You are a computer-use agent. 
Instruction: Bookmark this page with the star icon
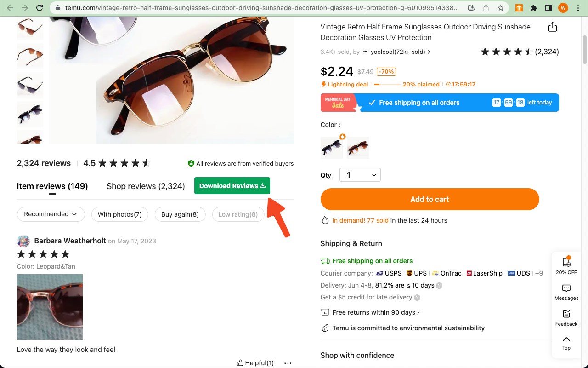point(501,8)
